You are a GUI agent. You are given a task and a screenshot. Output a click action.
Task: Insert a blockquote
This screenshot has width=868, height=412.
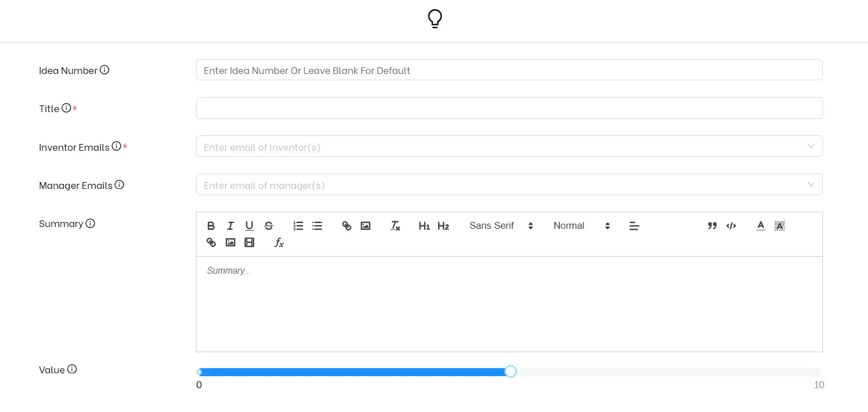712,226
